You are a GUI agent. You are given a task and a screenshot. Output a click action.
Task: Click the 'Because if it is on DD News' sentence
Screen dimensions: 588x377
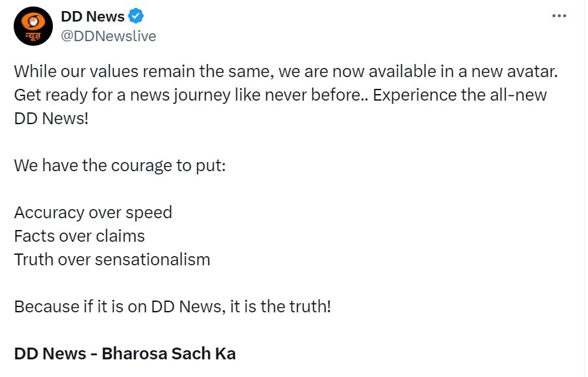[172, 306]
